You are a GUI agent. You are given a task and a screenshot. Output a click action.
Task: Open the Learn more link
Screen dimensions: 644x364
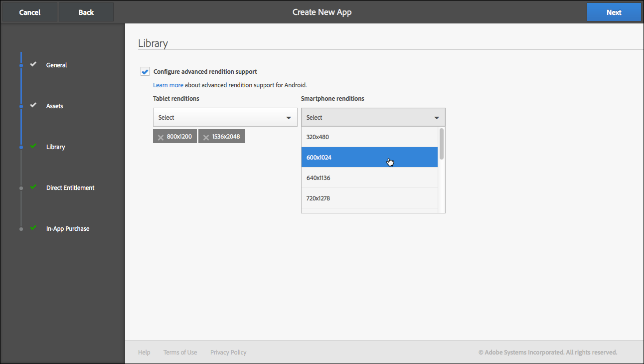pyautogui.click(x=168, y=85)
